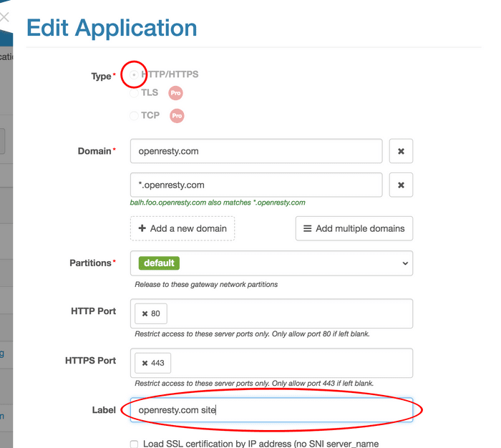This screenshot has width=501, height=448.
Task: Expand the Partitions dropdown arrow
Action: [405, 263]
